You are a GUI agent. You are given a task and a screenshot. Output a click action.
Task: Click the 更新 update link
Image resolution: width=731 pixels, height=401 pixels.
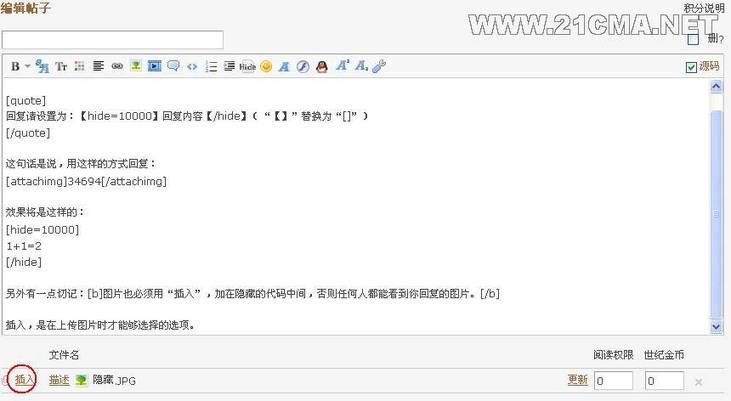click(578, 380)
